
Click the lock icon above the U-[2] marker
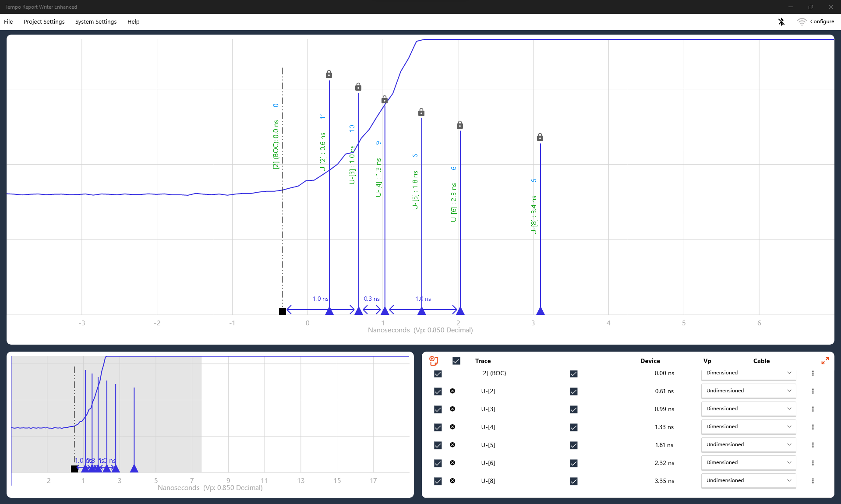tap(329, 74)
